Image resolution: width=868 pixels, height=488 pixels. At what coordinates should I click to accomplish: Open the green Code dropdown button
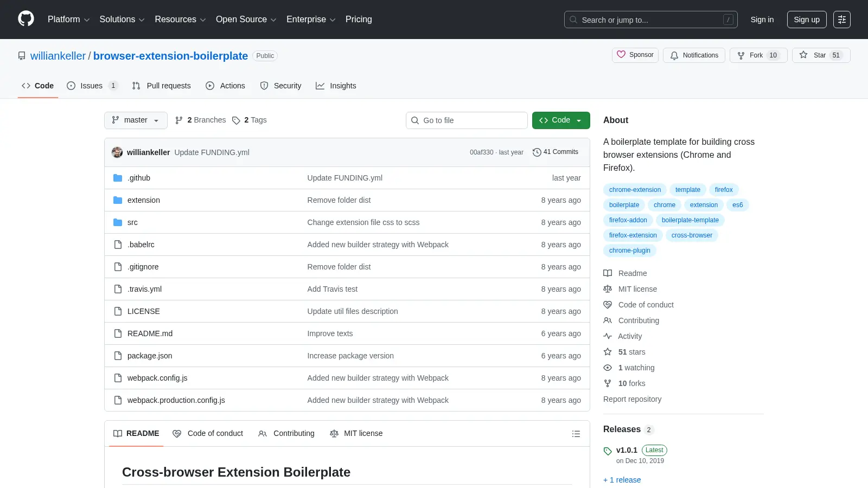pyautogui.click(x=561, y=120)
